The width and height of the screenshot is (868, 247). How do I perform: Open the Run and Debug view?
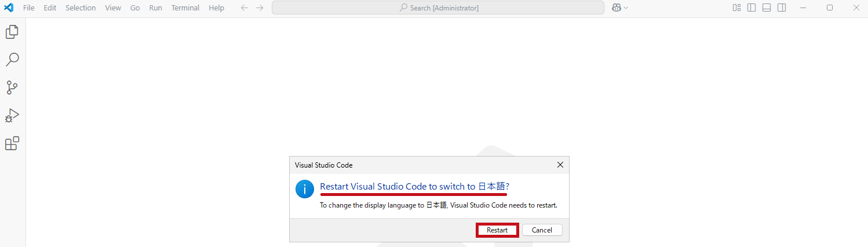coord(12,115)
